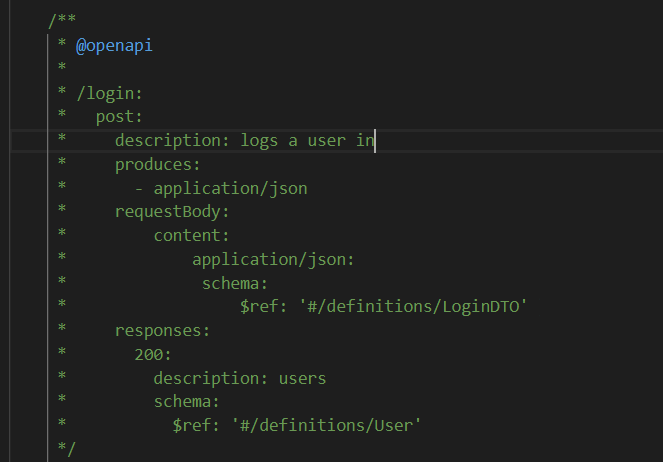Screen dimensions: 663x462
Task: Click the application/json: media type key
Action: click(x=273, y=260)
